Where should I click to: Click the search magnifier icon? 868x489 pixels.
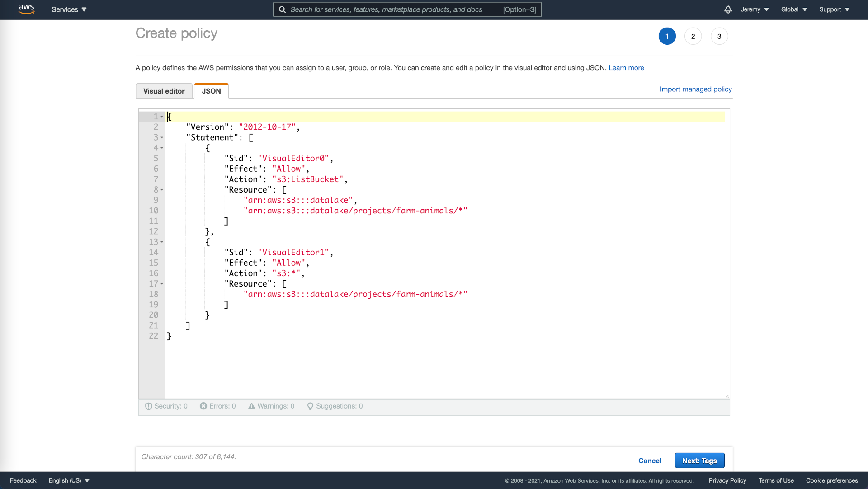coord(282,9)
